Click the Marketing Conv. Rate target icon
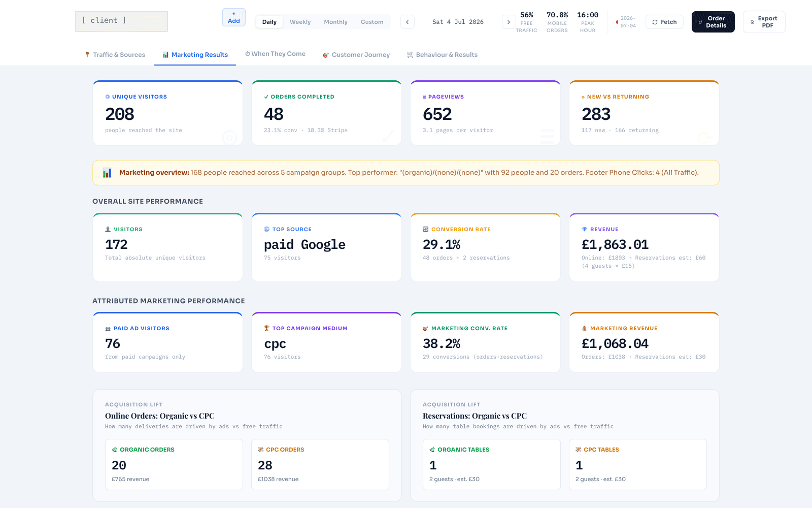 (x=425, y=329)
